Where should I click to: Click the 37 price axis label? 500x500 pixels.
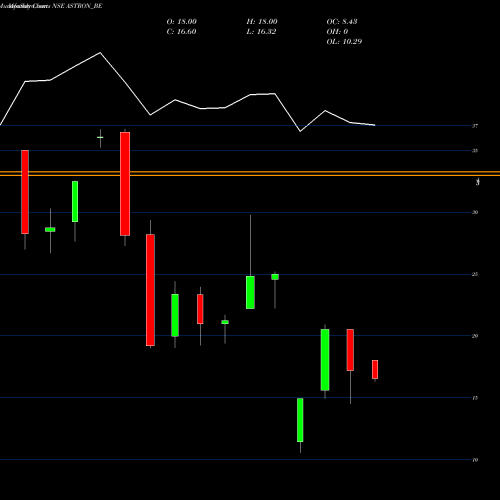(x=475, y=126)
